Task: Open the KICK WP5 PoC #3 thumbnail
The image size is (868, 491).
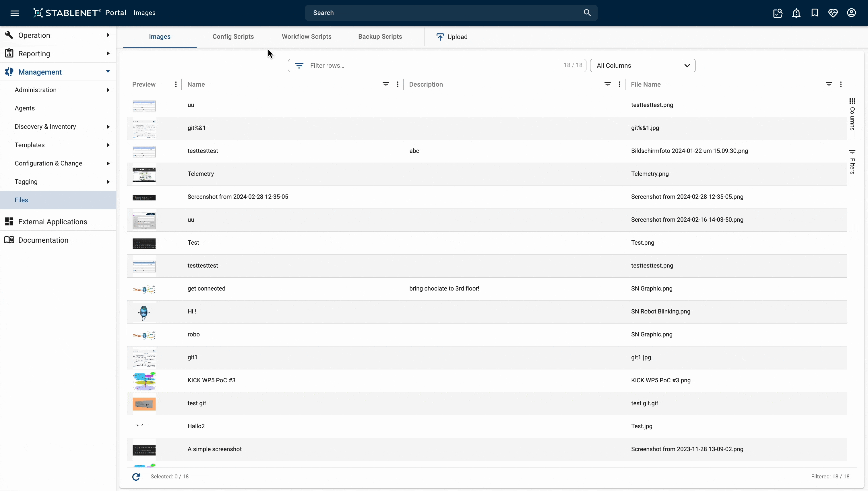Action: [x=144, y=381]
